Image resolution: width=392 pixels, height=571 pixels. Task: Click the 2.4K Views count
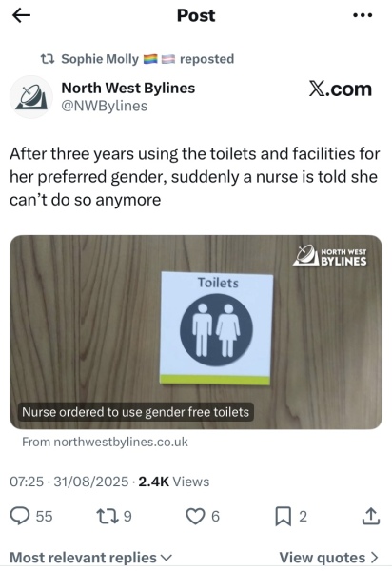(174, 482)
